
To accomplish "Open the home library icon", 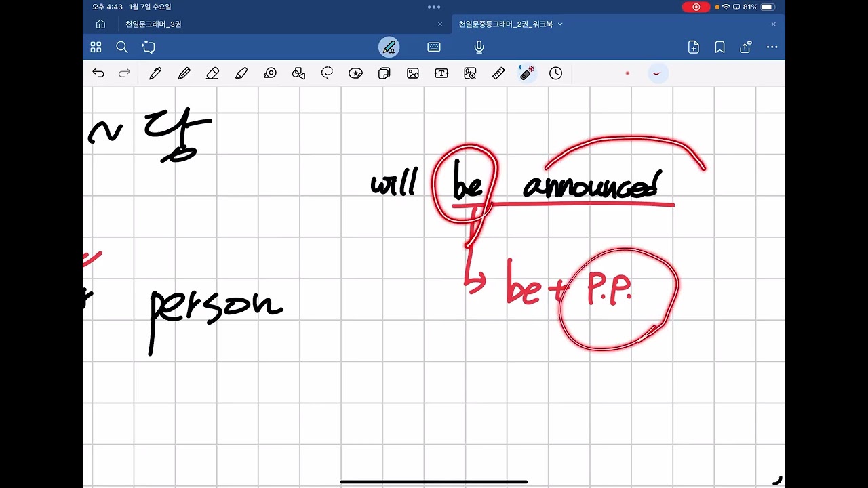I will pos(100,24).
